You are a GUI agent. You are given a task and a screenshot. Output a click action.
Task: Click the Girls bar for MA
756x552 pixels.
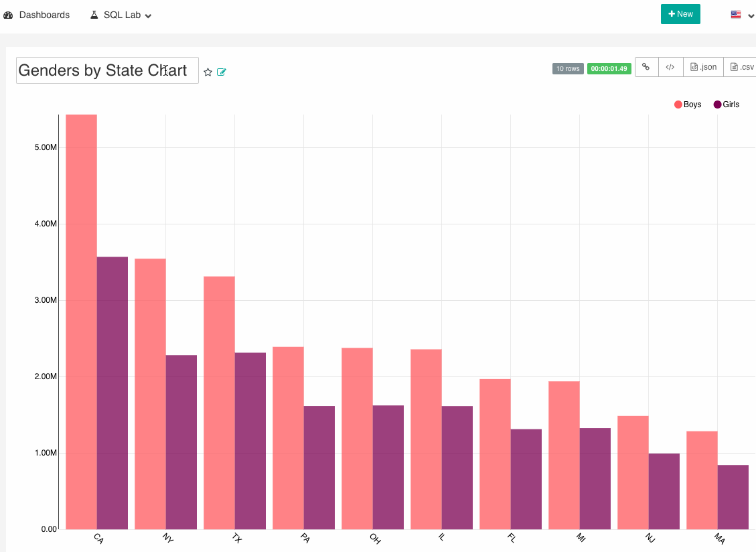(x=733, y=497)
